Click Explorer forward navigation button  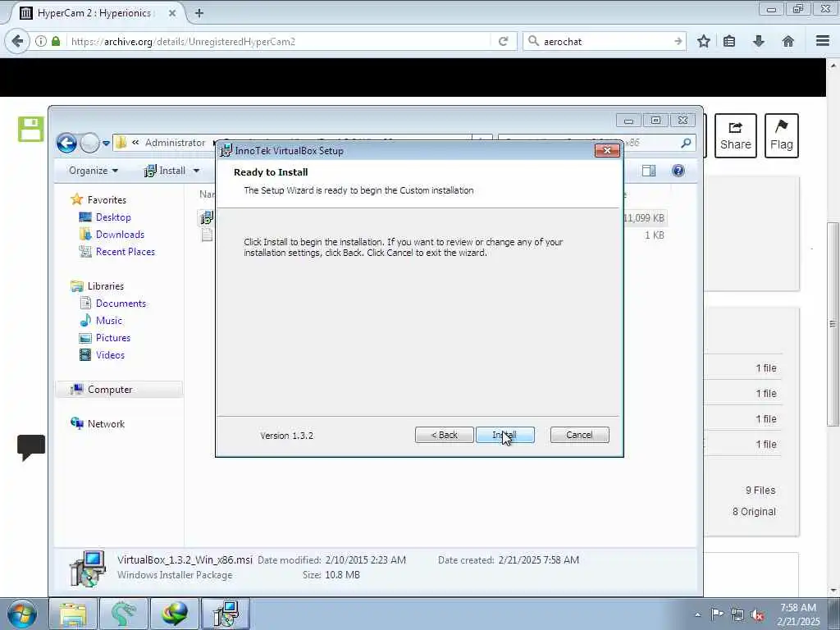click(89, 143)
